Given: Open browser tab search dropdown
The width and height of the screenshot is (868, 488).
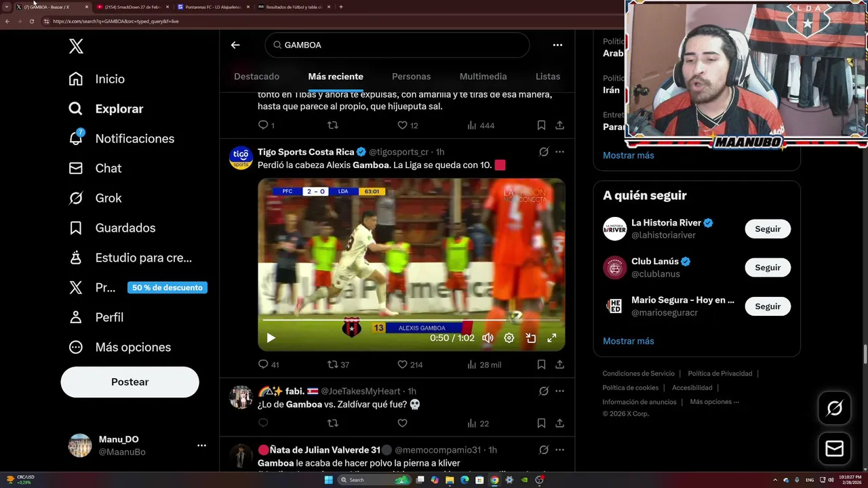Looking at the screenshot, I should [x=7, y=7].
